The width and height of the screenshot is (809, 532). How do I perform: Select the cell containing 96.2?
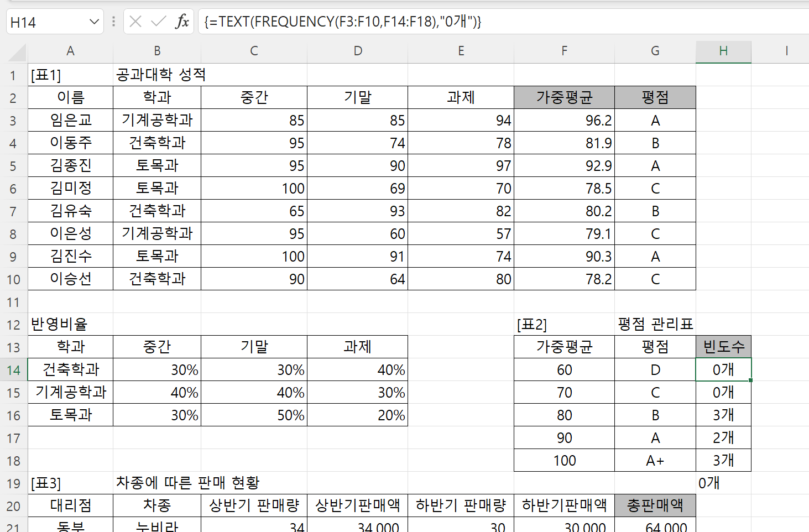[564, 121]
